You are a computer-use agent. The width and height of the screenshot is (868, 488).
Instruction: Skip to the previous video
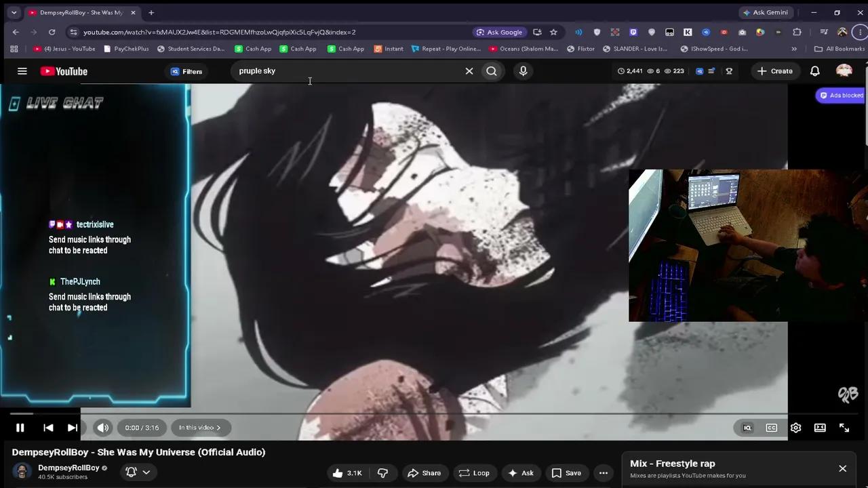point(48,428)
